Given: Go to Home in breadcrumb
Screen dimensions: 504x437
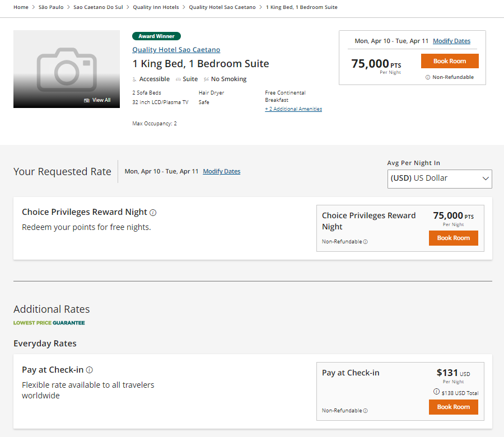Looking at the screenshot, I should (21, 7).
